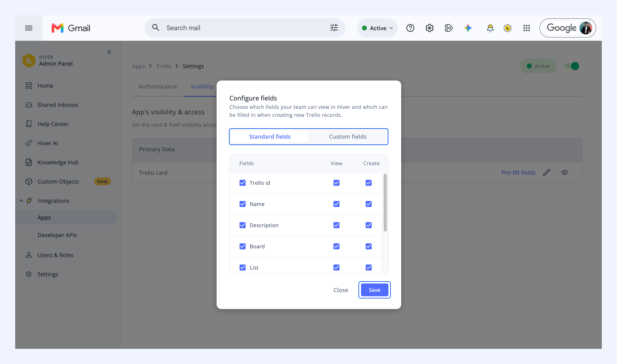
Task: Open Help Center in sidebar
Action: 53,124
